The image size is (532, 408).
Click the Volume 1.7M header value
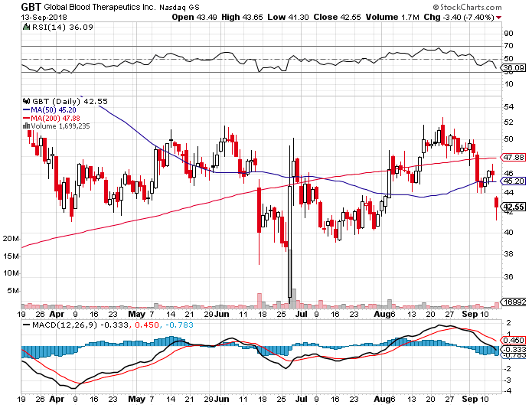pyautogui.click(x=392, y=17)
